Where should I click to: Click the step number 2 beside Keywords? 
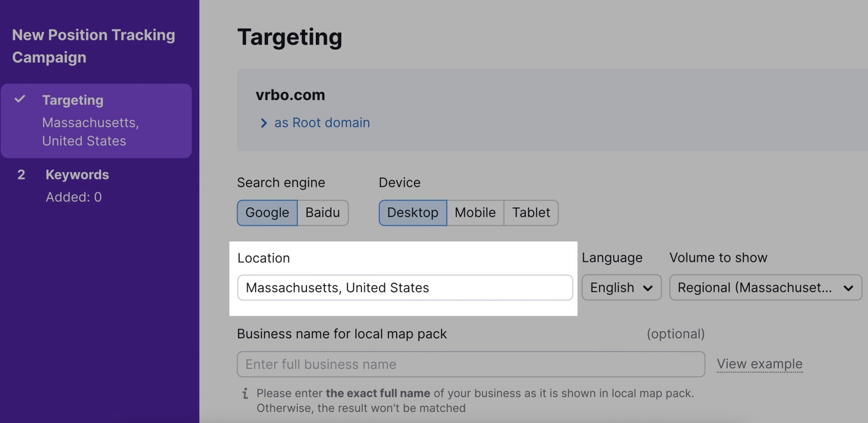[21, 175]
